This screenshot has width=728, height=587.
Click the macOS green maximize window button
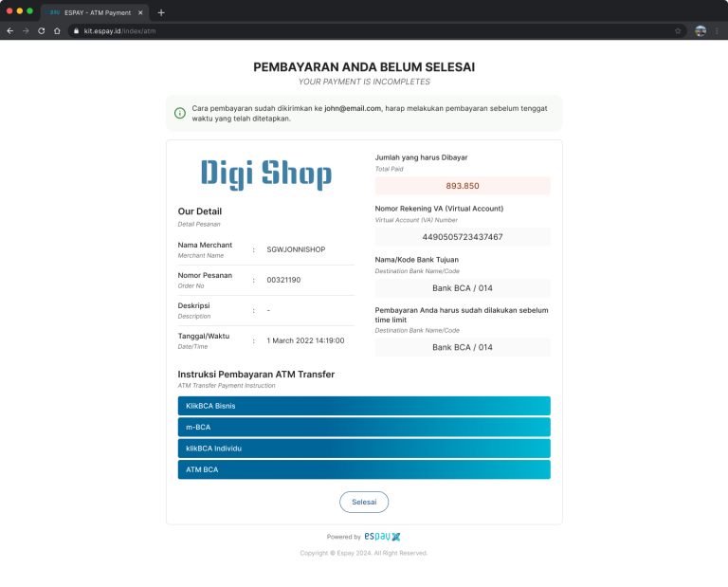click(29, 10)
